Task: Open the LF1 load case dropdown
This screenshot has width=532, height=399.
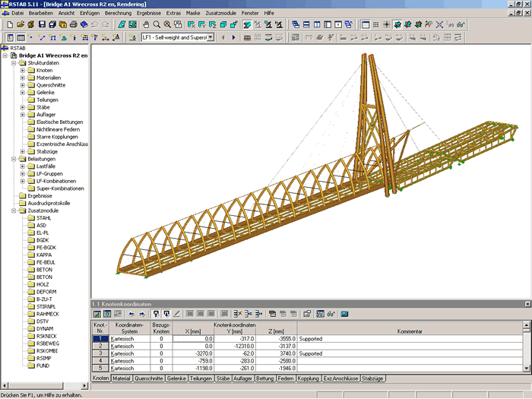Action: pyautogui.click(x=211, y=36)
